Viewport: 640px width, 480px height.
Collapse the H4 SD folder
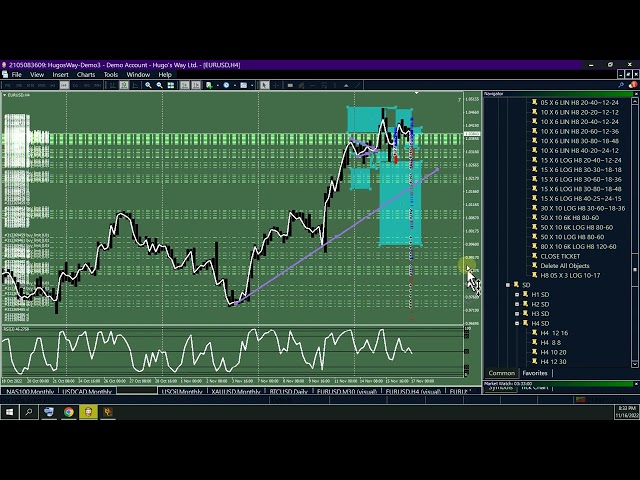tap(517, 324)
